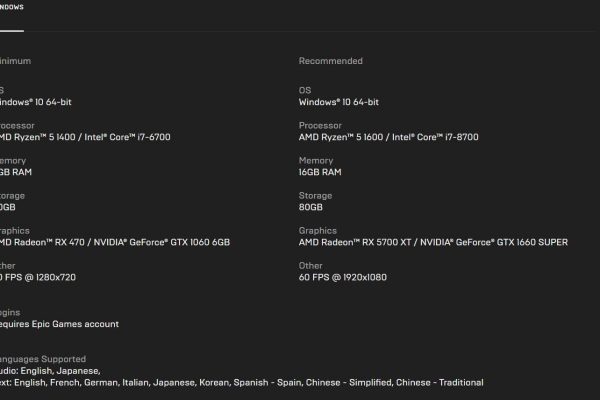Image resolution: width=600 pixels, height=400 pixels.
Task: Click the minimum GB RAM value
Action: pos(16,172)
